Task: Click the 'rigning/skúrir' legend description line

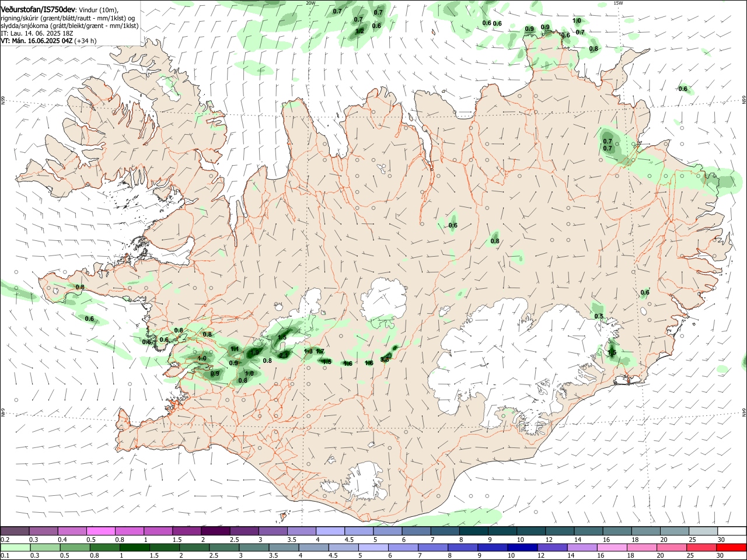Action: 68,17
